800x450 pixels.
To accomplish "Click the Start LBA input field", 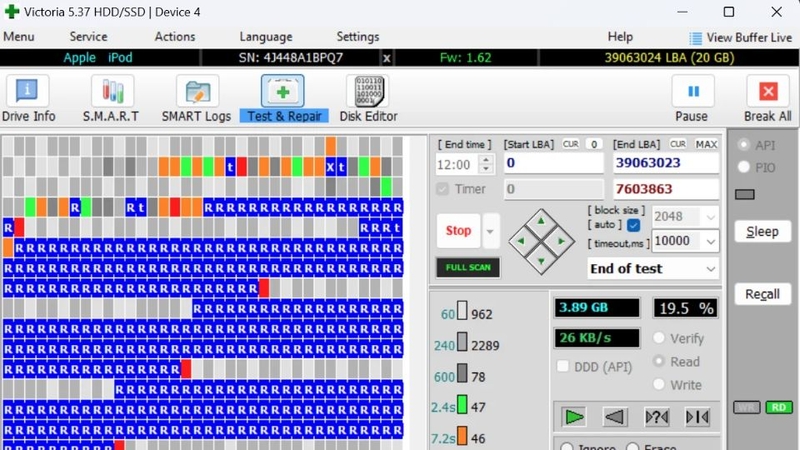I will [554, 163].
